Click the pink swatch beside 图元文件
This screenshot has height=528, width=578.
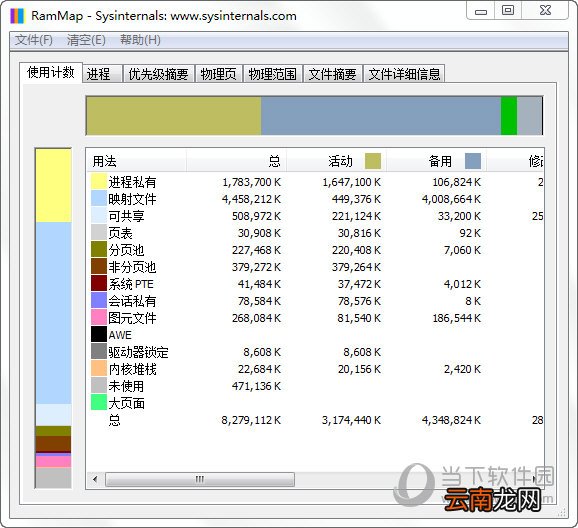[x=99, y=318]
